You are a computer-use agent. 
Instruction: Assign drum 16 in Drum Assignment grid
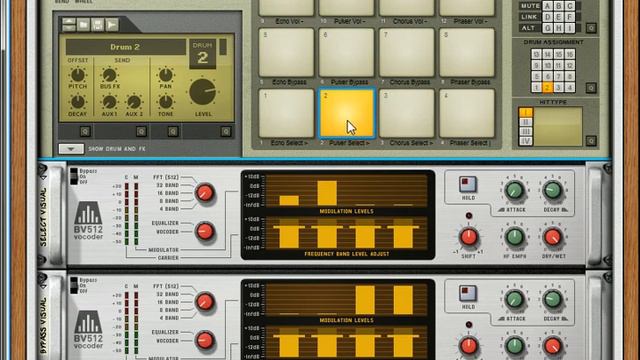[x=570, y=54]
